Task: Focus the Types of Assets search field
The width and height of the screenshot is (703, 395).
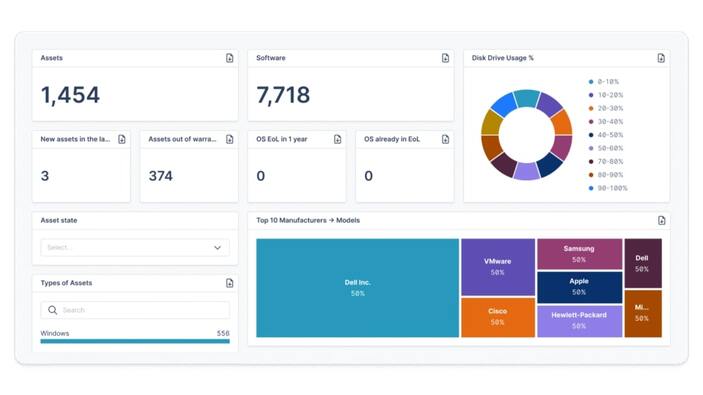Action: point(135,310)
